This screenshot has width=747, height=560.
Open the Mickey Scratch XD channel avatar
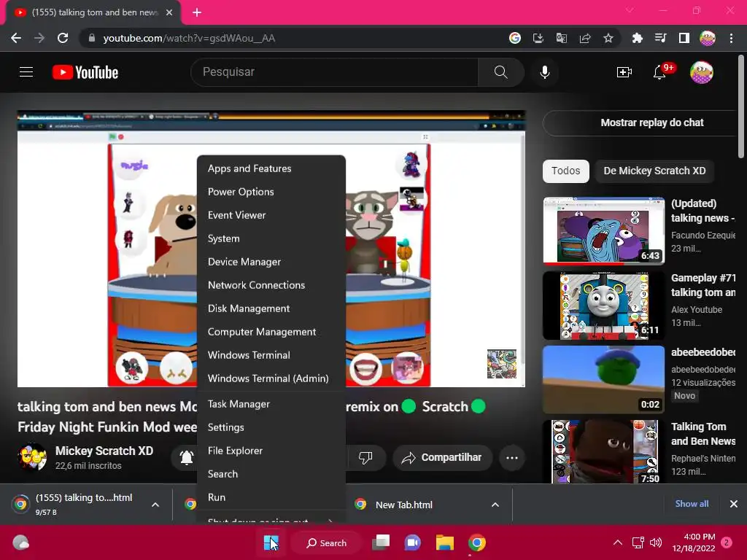coord(32,457)
